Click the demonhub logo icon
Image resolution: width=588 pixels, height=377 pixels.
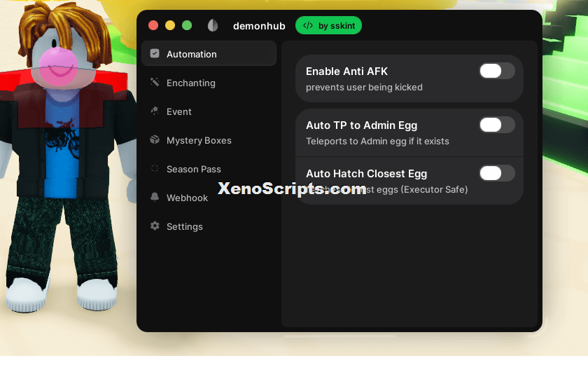tap(213, 25)
